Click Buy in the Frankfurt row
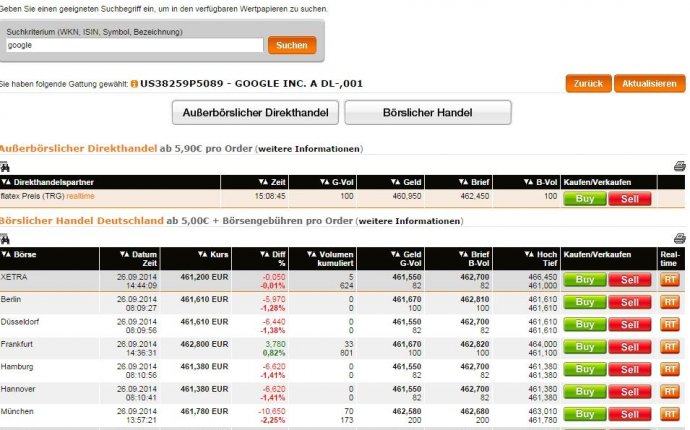Image resolution: width=690 pixels, height=430 pixels. (585, 347)
